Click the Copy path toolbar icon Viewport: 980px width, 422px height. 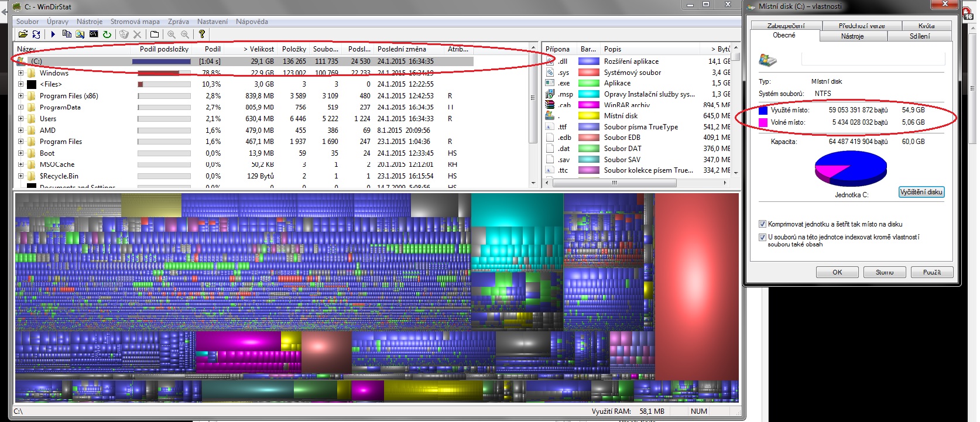[67, 35]
